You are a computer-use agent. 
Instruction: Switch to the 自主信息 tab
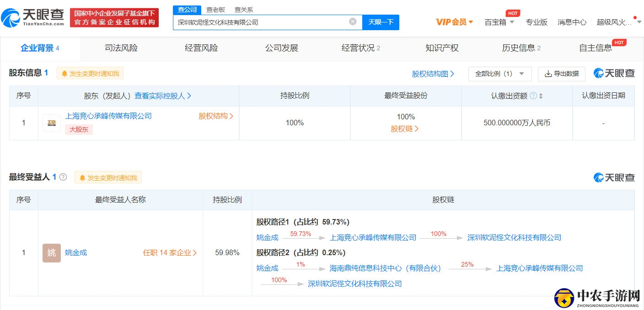[x=596, y=48]
